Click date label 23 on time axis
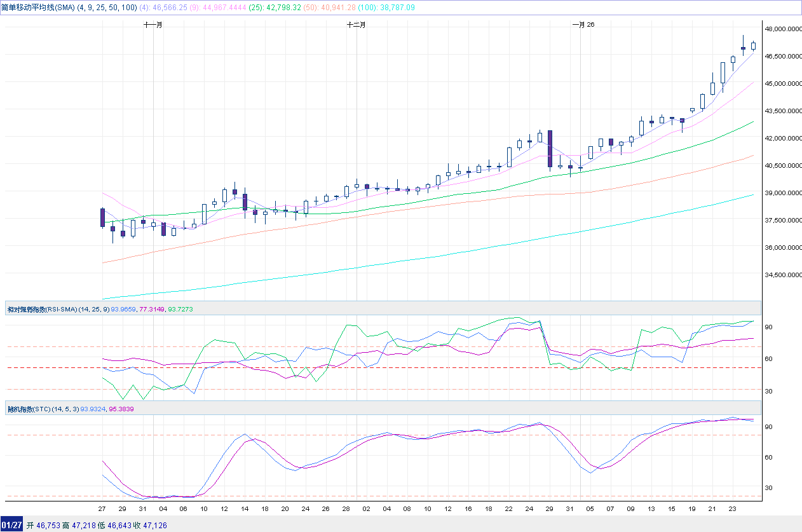 point(731,509)
